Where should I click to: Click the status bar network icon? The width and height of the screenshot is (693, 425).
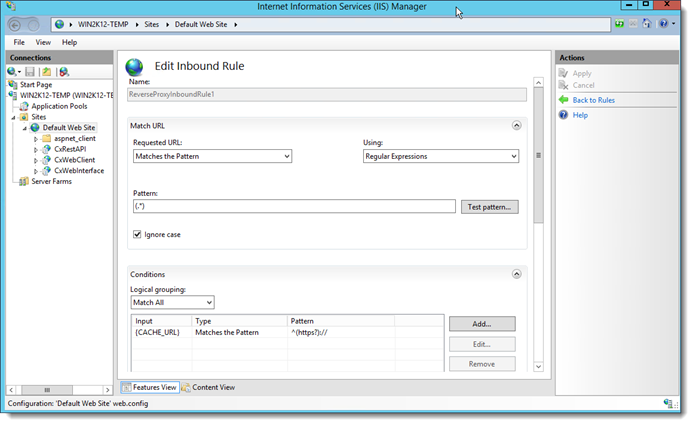(x=668, y=403)
